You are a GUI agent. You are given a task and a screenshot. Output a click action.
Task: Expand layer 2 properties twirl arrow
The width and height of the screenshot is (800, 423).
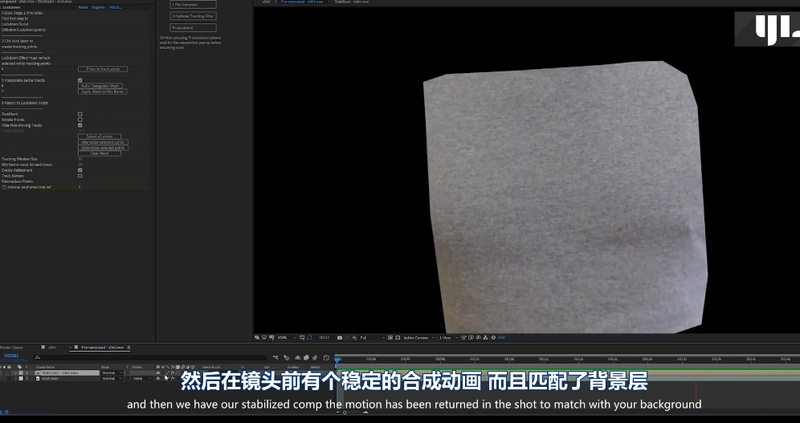click(x=15, y=379)
